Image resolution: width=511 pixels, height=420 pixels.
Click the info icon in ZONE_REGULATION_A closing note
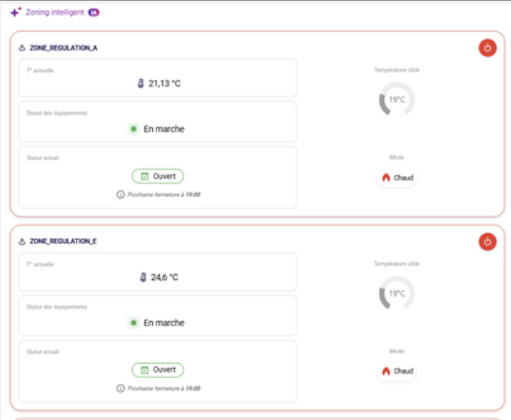click(x=121, y=195)
